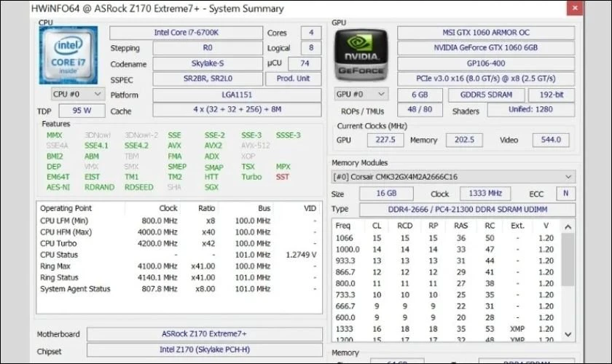Click the Video clock value 544.0
Screen dimensions: 612x364
551,140
